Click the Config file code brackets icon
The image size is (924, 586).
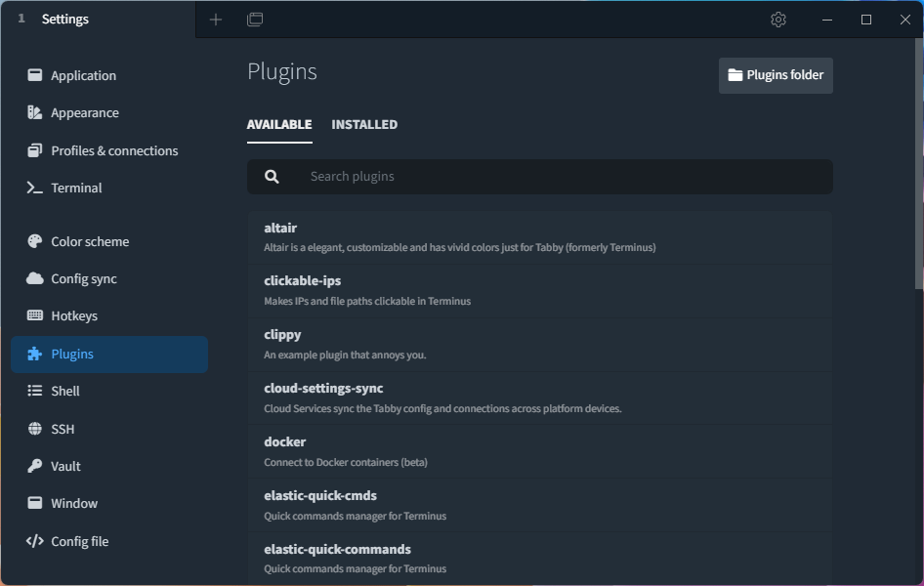click(x=35, y=541)
